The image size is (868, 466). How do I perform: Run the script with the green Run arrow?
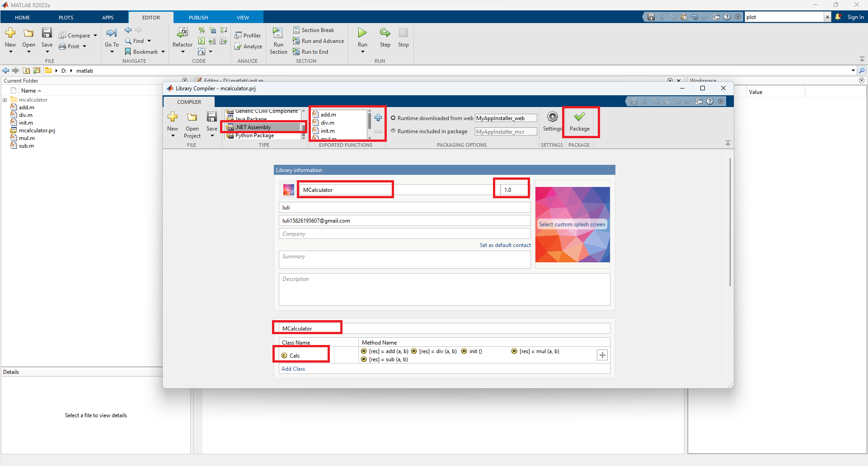click(x=362, y=33)
